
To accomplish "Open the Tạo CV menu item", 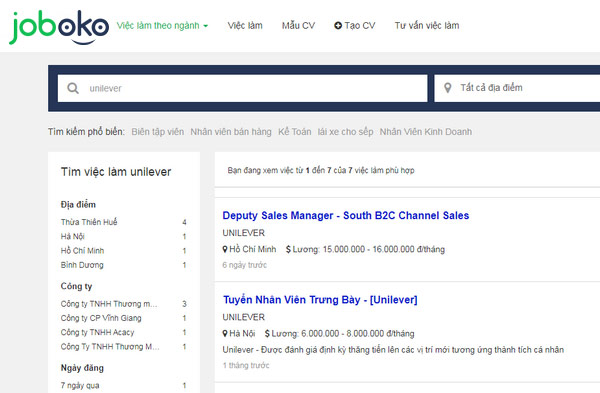I will tap(355, 26).
